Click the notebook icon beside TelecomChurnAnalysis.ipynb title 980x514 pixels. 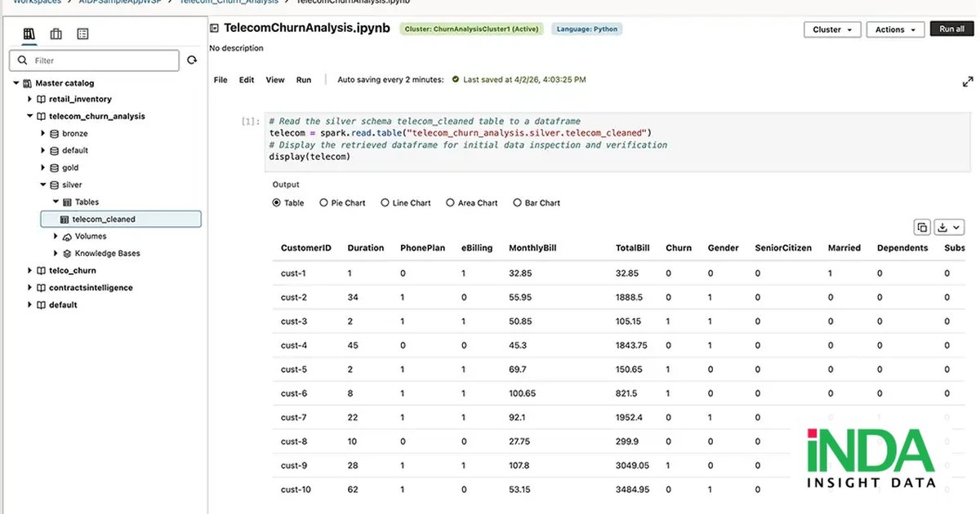pos(215,29)
